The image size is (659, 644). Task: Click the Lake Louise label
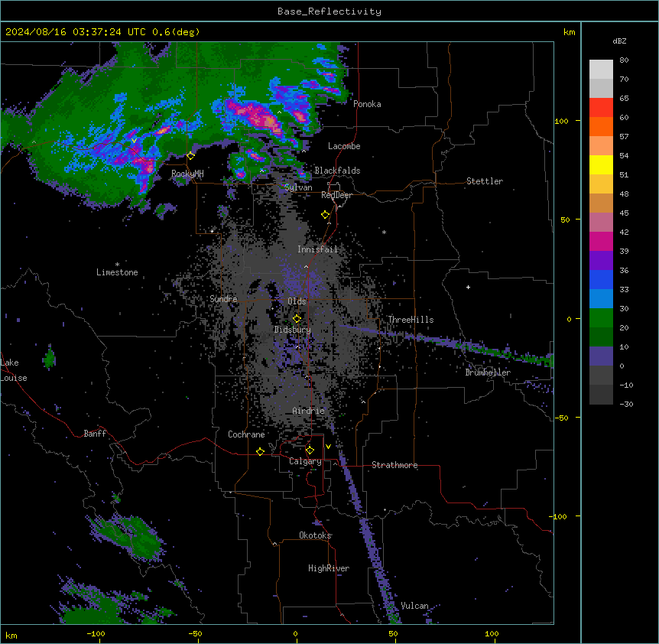[x=14, y=370]
